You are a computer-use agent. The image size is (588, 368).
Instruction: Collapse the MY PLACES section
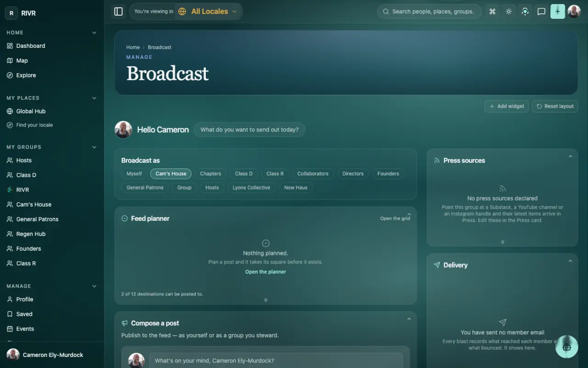click(x=95, y=98)
